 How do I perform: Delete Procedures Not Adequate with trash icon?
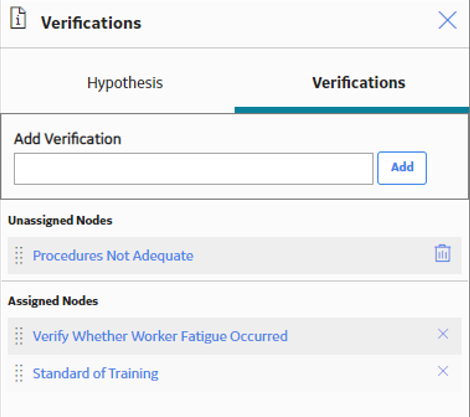coord(443,253)
